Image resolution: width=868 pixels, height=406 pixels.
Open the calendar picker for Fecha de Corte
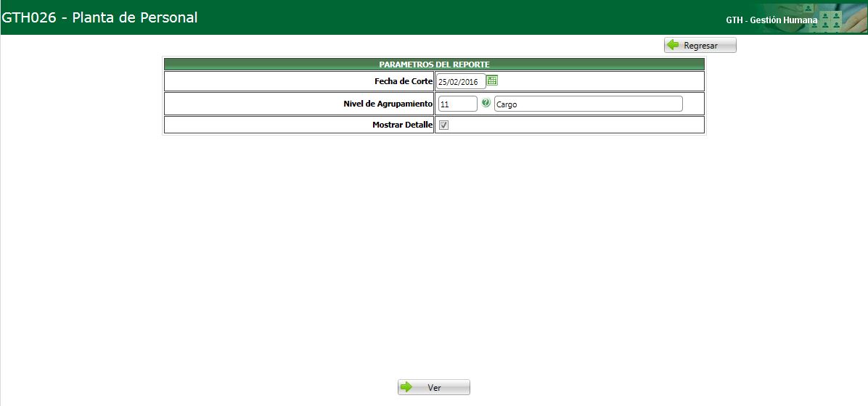pyautogui.click(x=492, y=80)
